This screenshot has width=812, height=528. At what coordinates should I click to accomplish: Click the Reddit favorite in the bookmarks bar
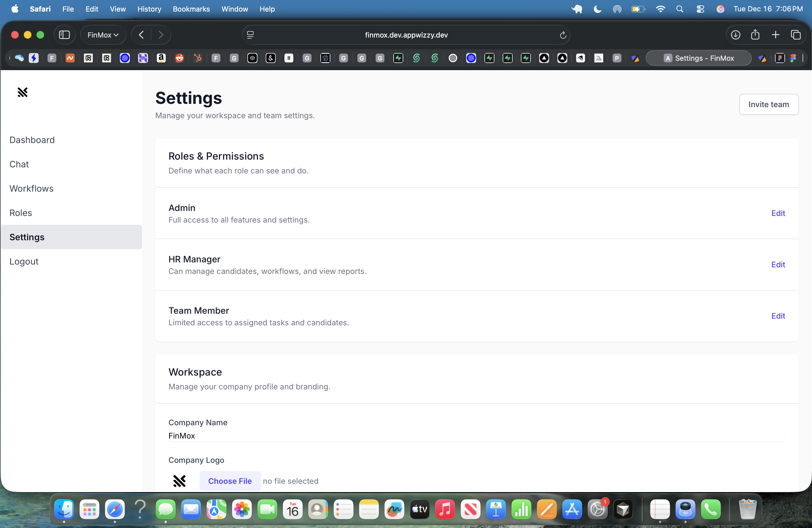click(x=180, y=58)
